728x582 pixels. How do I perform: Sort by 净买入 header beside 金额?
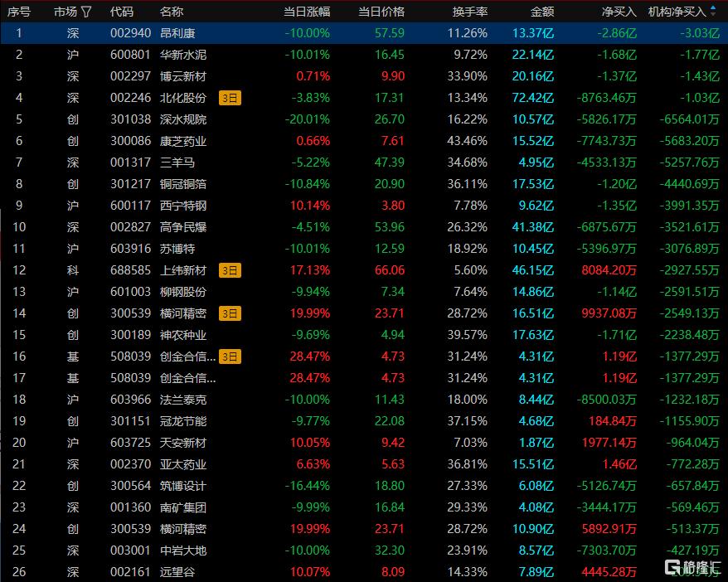point(619,12)
